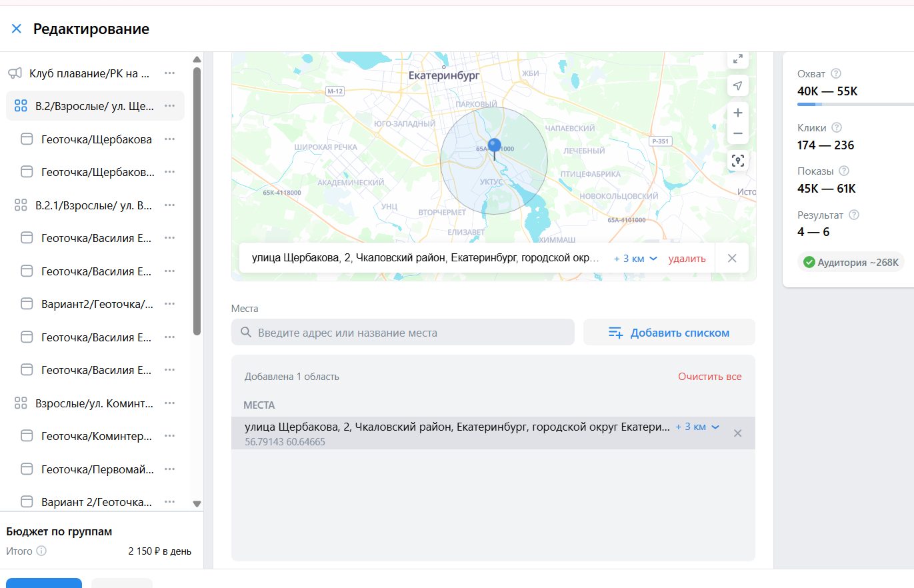Viewport: 914px width, 588px height.
Task: Click the удалить link on the map
Action: click(687, 259)
